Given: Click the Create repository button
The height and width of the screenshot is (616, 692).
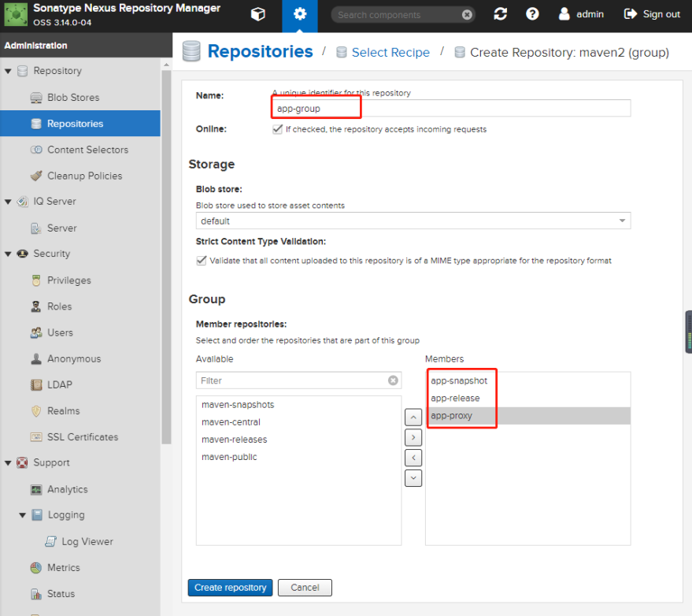Looking at the screenshot, I should pos(230,588).
